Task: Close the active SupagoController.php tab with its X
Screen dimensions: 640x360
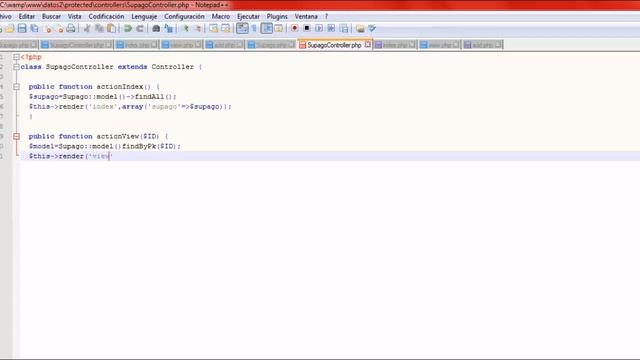Action: point(367,44)
